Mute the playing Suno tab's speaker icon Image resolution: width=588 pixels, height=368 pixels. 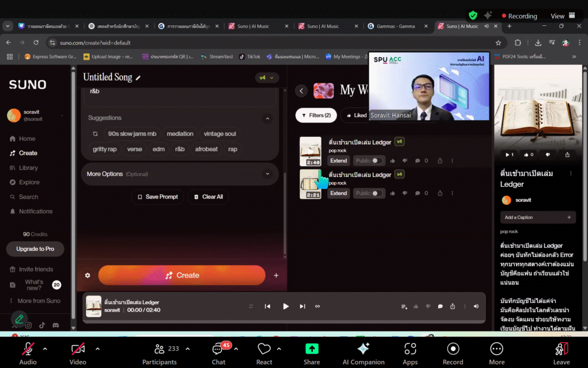[x=486, y=26]
